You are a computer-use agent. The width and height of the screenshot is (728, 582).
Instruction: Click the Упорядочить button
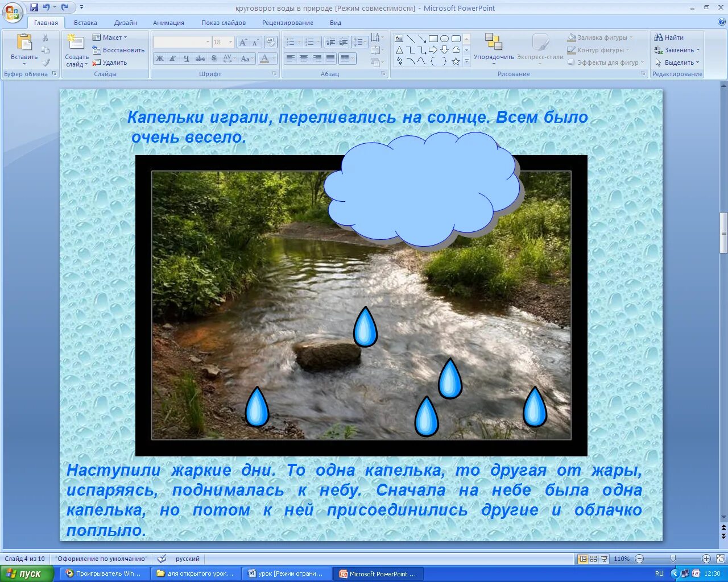pos(493,51)
